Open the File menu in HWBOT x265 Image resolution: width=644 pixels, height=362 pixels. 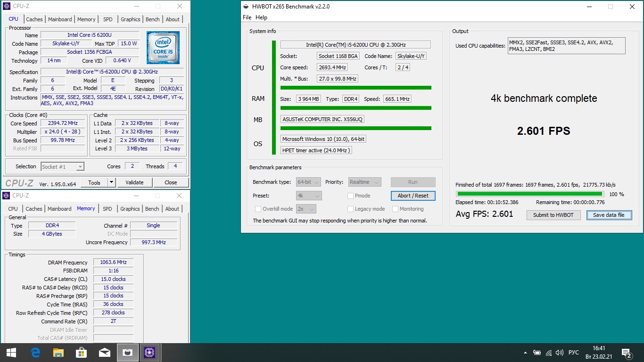tap(247, 17)
